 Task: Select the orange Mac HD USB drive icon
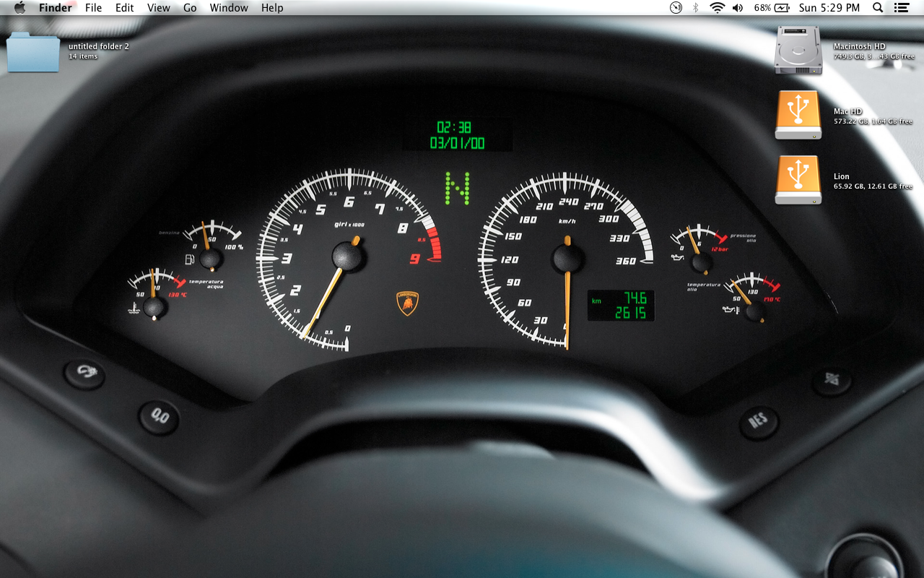tap(798, 115)
